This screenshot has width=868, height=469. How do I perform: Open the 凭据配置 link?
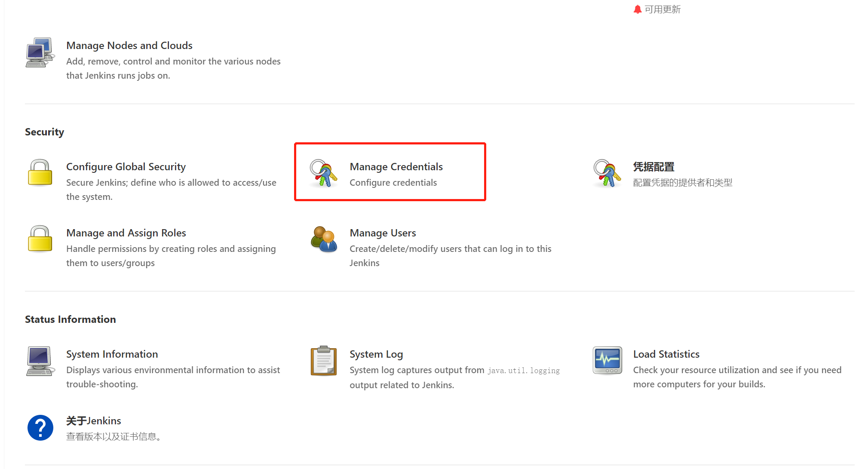click(653, 167)
